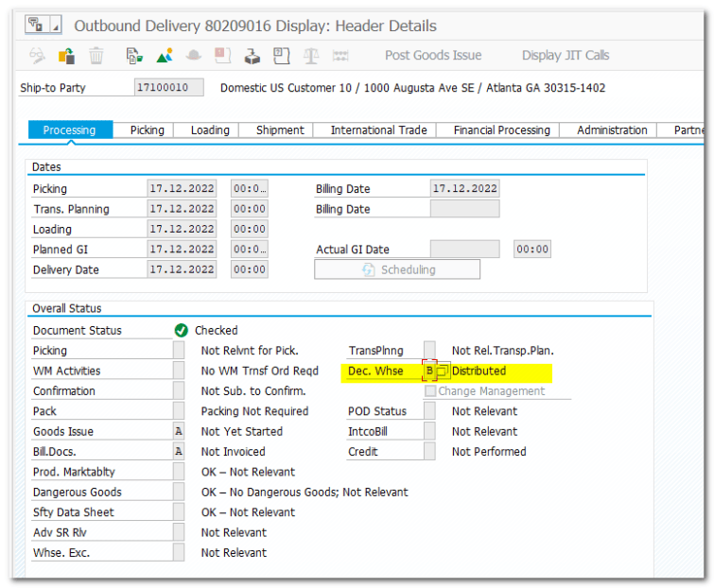Open the services for object dropdown arrow
Screen dimensions: 714x588
(56, 25)
